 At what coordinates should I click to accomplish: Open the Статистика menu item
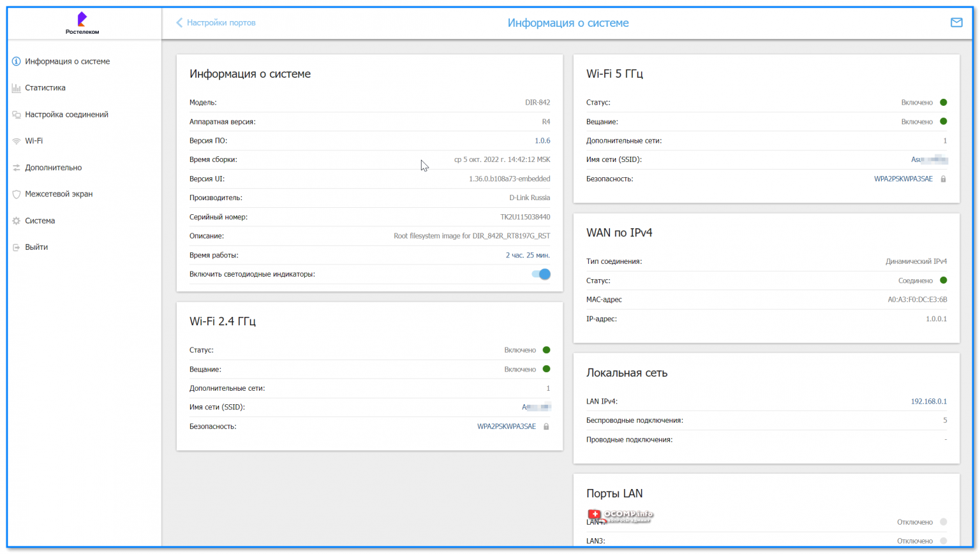[45, 88]
